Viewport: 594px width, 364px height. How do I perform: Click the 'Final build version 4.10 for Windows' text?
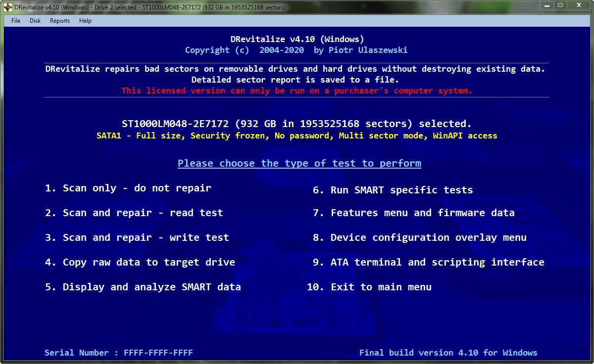(x=448, y=353)
